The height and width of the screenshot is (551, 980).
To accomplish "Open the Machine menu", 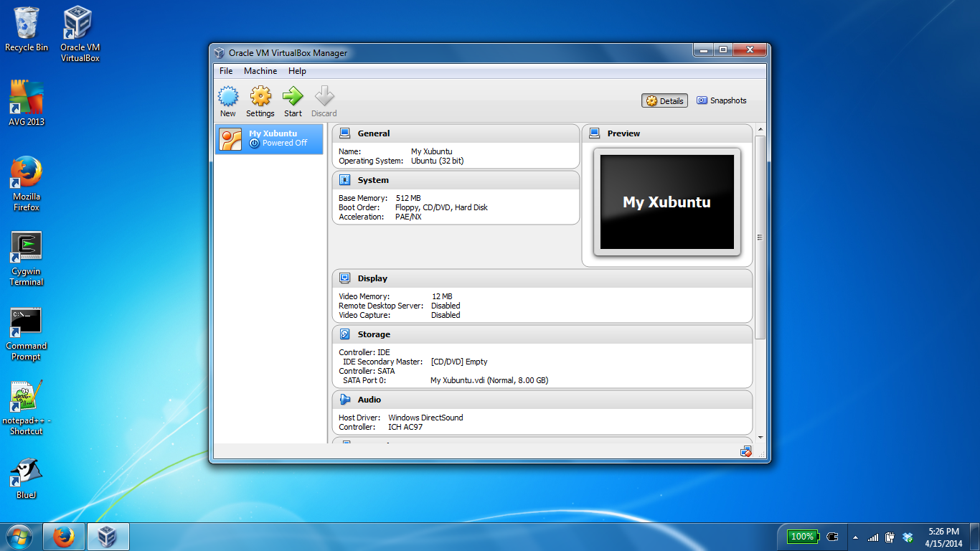I will pyautogui.click(x=260, y=71).
